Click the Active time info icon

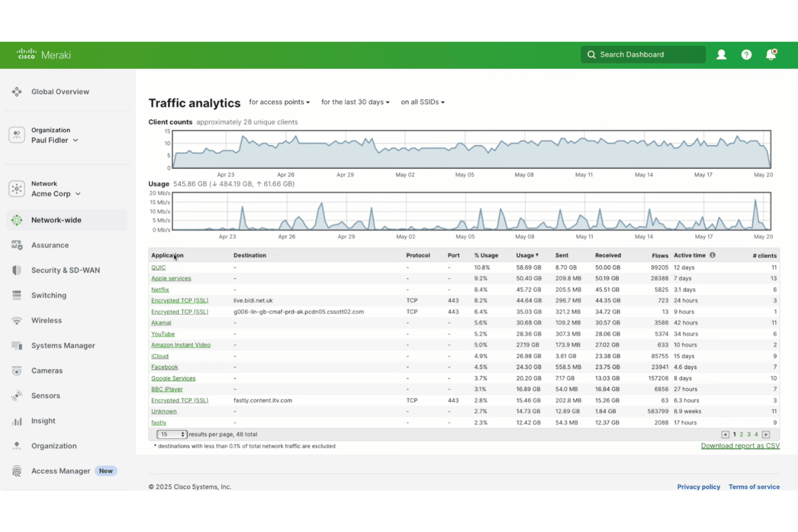(712, 255)
